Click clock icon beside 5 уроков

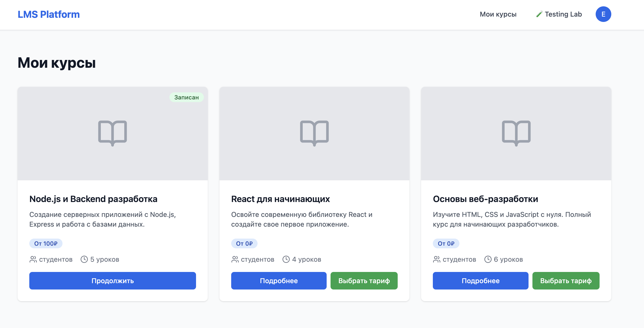point(84,259)
